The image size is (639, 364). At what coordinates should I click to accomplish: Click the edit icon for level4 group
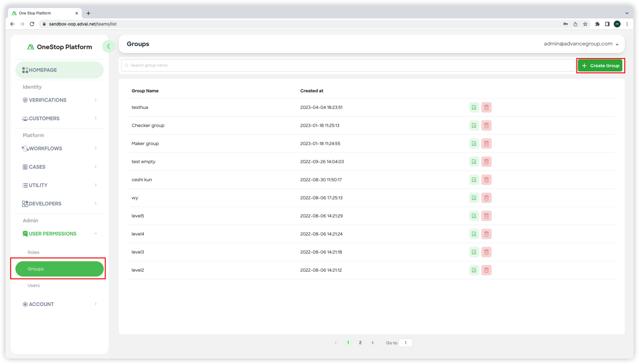474,234
